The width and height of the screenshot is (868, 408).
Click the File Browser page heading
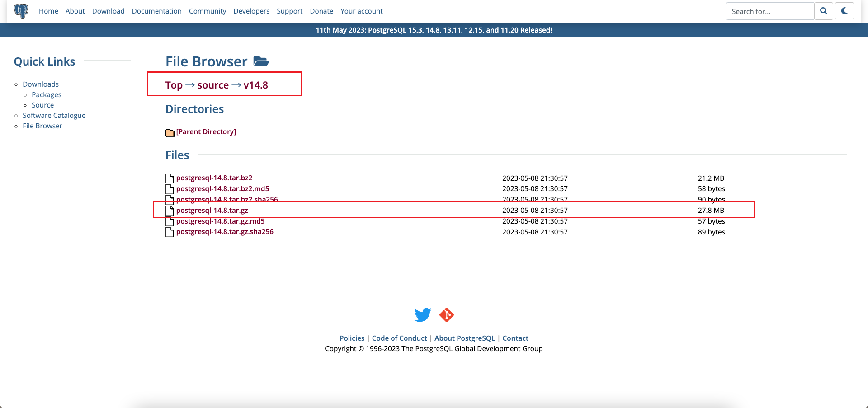[207, 61]
